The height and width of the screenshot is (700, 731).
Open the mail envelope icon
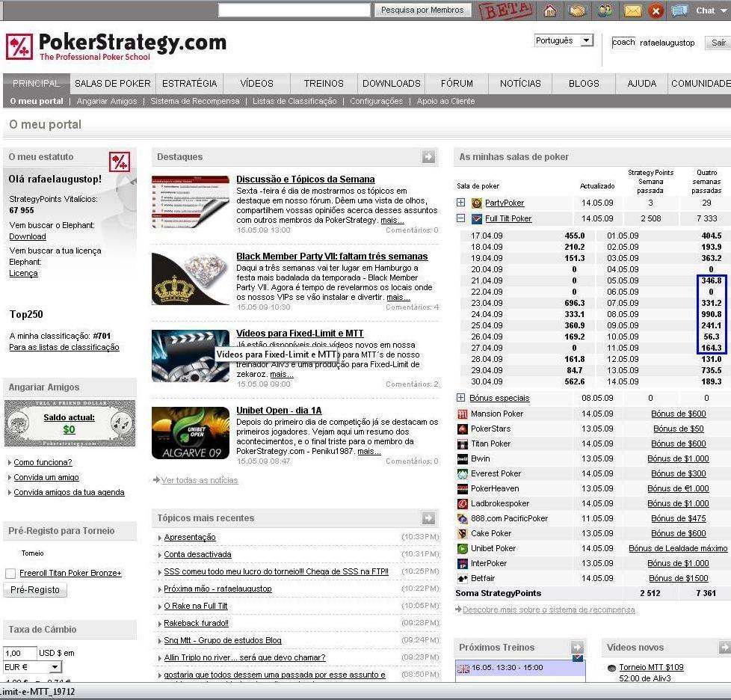pos(632,10)
